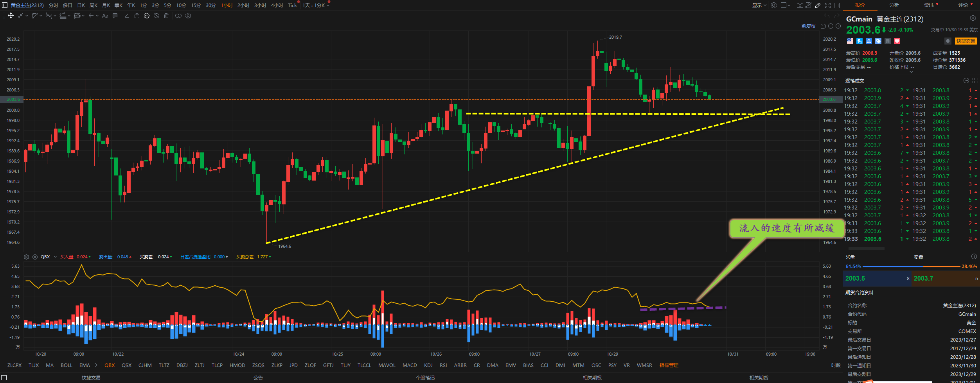This screenshot has width=980, height=383.
Task: Click the overlapping circles compare icon
Action: click(178, 16)
